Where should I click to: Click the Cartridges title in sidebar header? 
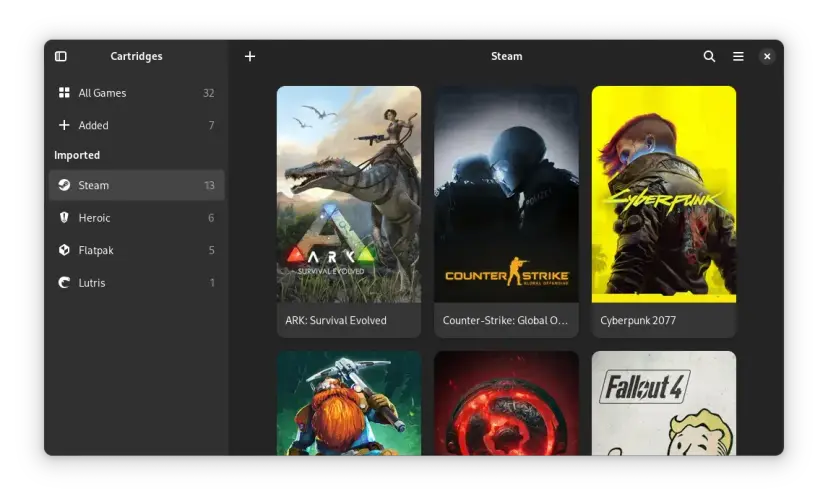point(136,56)
